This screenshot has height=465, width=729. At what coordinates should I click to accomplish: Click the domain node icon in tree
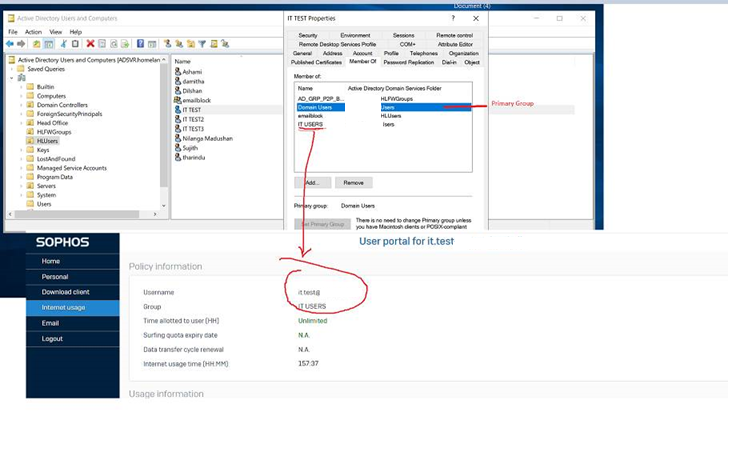(21, 78)
